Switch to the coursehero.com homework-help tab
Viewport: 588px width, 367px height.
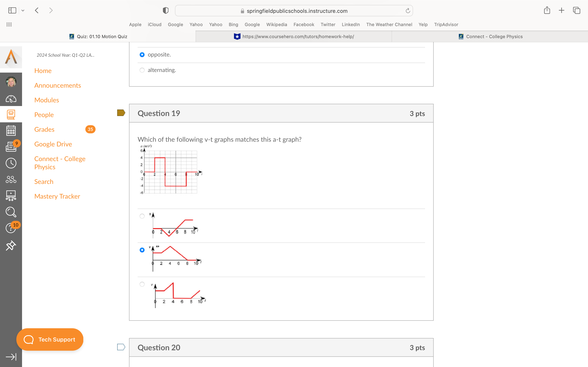(x=294, y=36)
